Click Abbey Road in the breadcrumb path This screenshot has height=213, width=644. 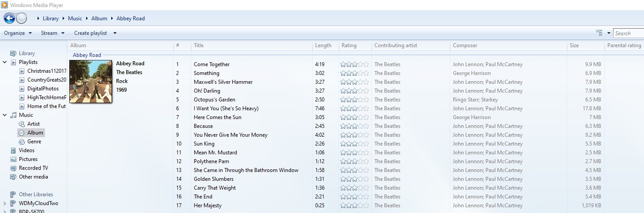131,19
